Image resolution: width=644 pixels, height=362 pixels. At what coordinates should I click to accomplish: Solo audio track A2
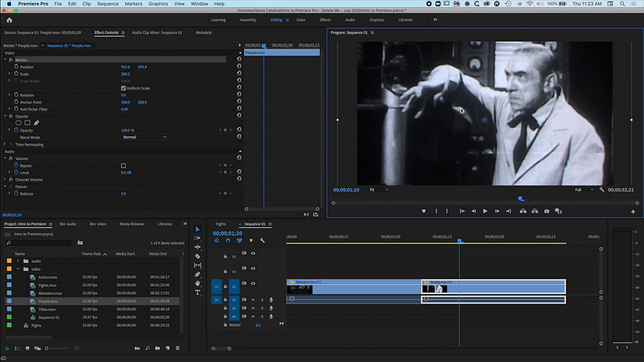click(x=262, y=308)
